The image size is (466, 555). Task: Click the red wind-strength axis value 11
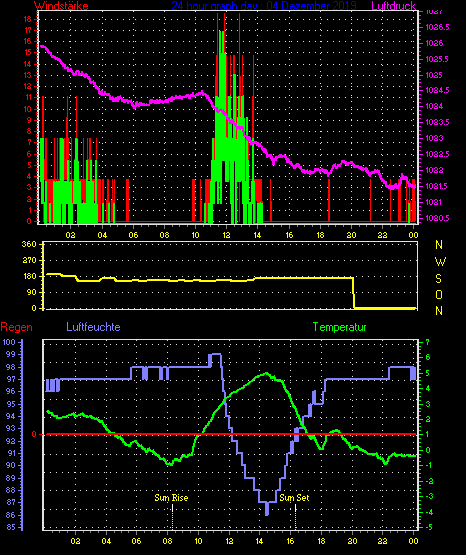(28, 97)
